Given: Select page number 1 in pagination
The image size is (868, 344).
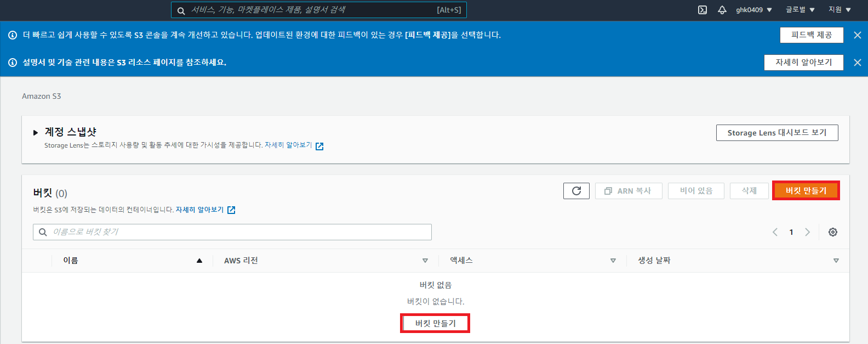Looking at the screenshot, I should (x=791, y=232).
